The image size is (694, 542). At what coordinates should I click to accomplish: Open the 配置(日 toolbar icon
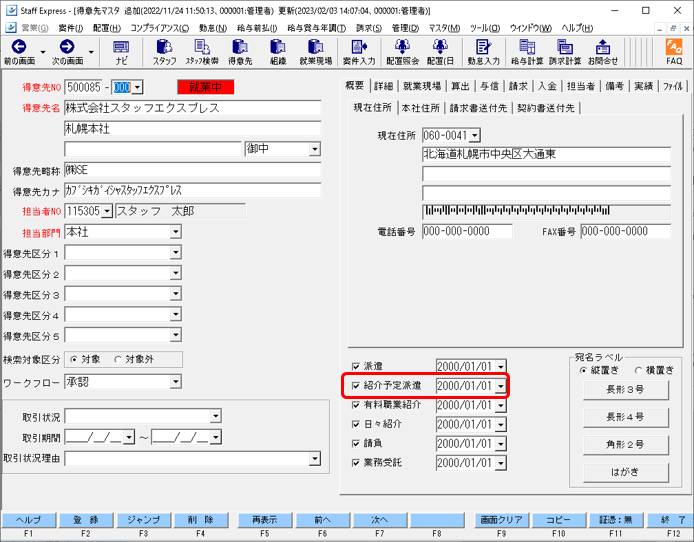pyautogui.click(x=440, y=52)
